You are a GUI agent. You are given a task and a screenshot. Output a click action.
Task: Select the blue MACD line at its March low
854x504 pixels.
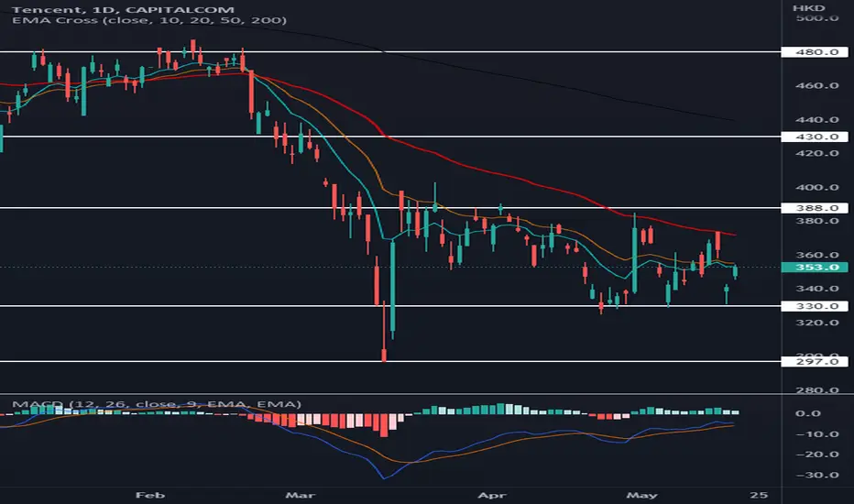click(384, 478)
